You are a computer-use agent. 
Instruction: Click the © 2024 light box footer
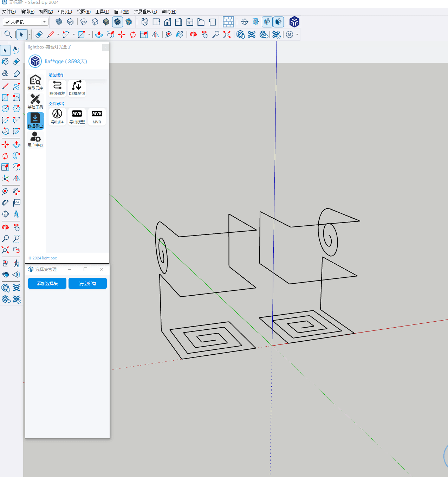click(43, 258)
